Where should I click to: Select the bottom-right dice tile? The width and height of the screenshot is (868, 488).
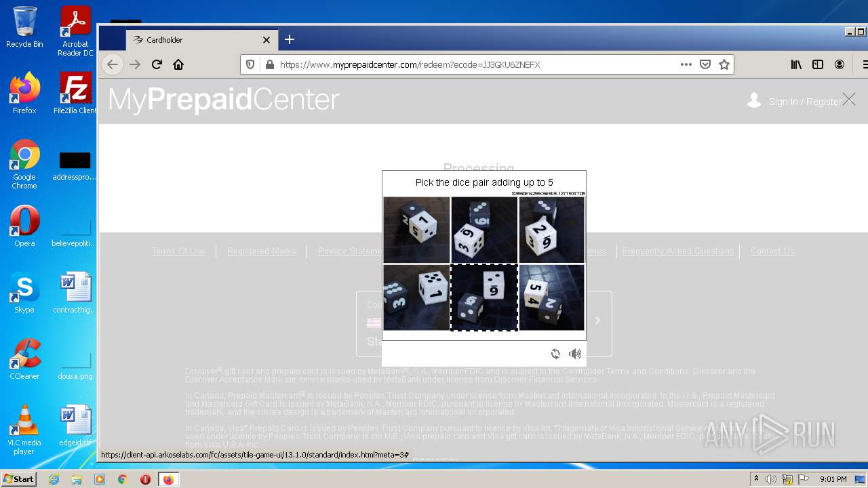coord(552,298)
